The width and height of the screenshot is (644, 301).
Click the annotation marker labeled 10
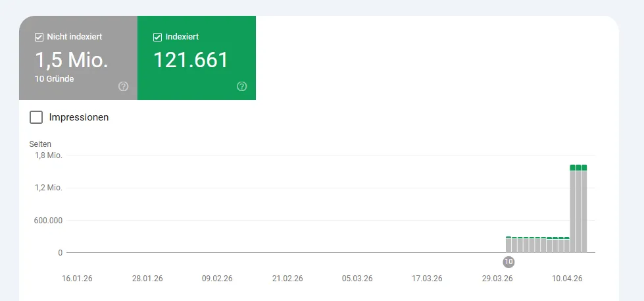[x=508, y=261]
